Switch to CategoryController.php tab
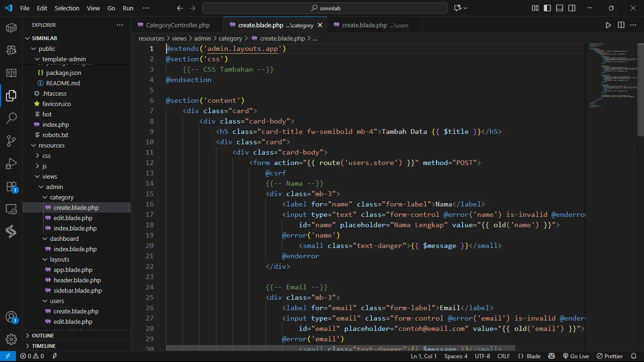 (177, 25)
